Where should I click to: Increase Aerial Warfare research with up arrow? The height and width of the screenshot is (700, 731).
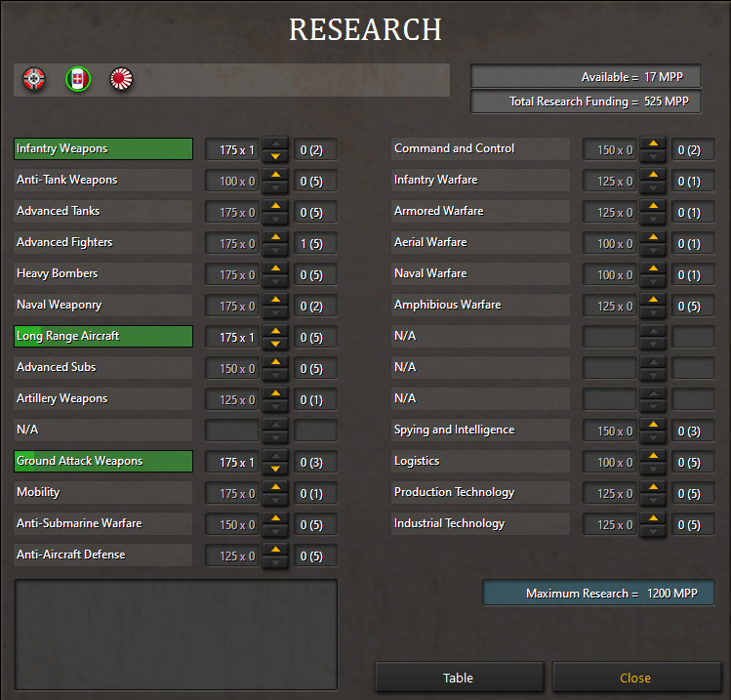pos(654,237)
